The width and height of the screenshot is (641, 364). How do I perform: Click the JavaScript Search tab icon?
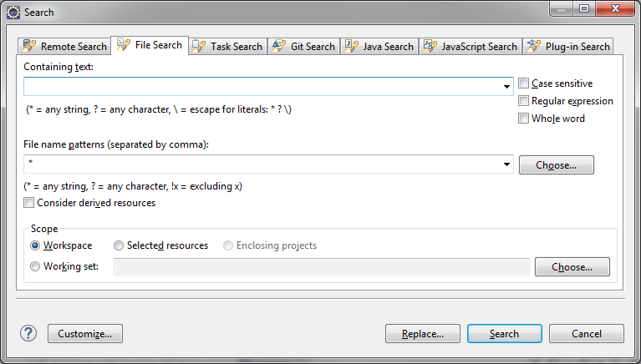pos(430,46)
